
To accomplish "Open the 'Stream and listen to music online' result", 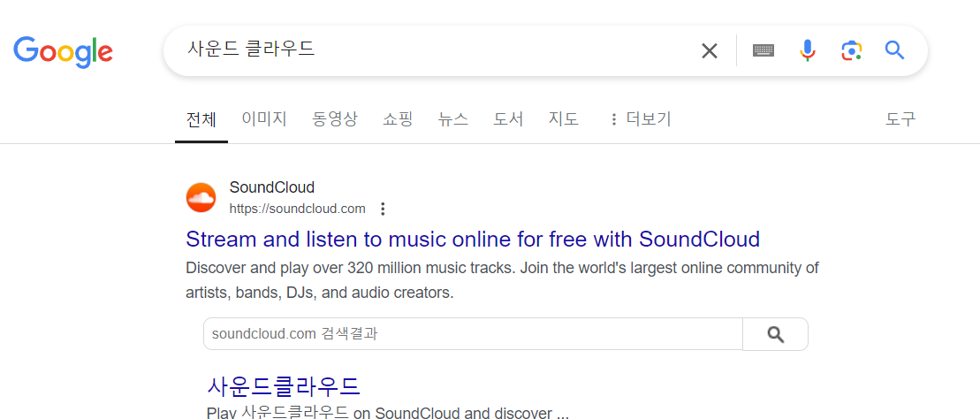I will pos(473,239).
